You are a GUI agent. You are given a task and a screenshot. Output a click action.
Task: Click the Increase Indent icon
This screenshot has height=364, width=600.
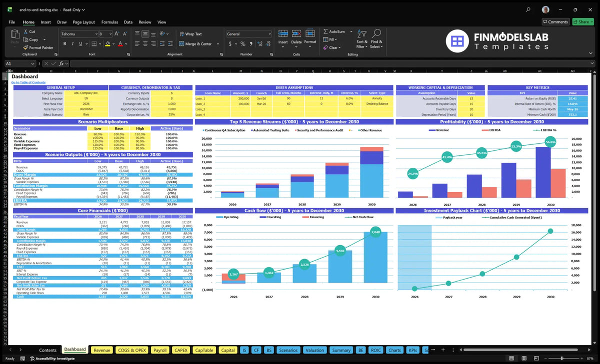(169, 44)
